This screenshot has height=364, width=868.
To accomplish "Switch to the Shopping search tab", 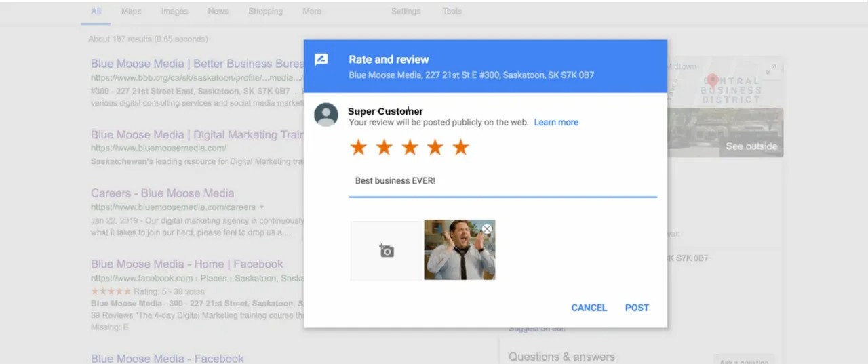I will coord(265,12).
